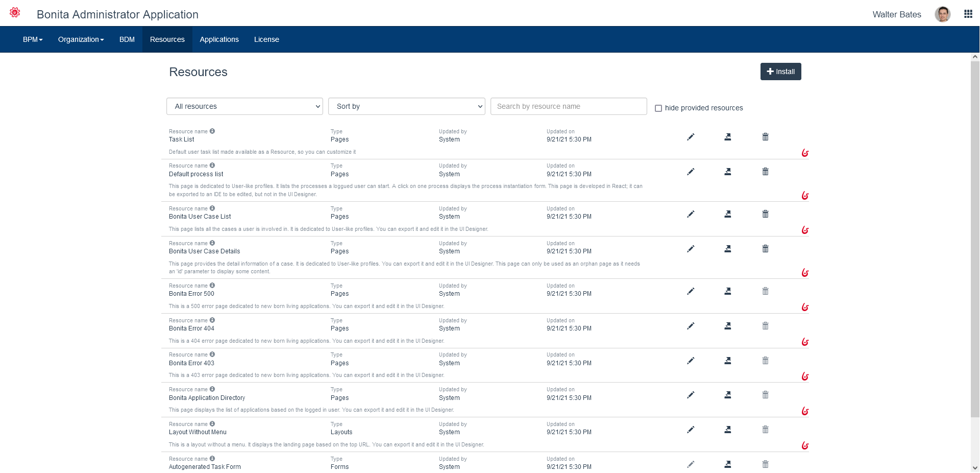Click the Install button
Screen dimensions: 980x473
(780, 72)
